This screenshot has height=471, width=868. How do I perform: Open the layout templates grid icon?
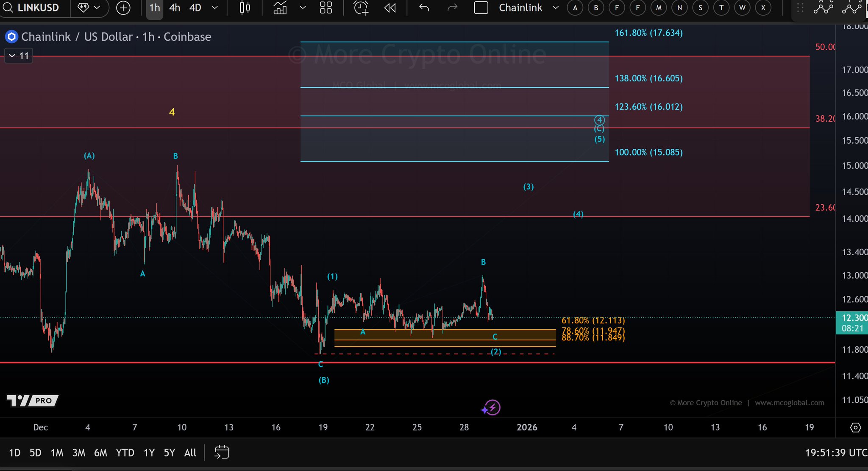point(325,8)
